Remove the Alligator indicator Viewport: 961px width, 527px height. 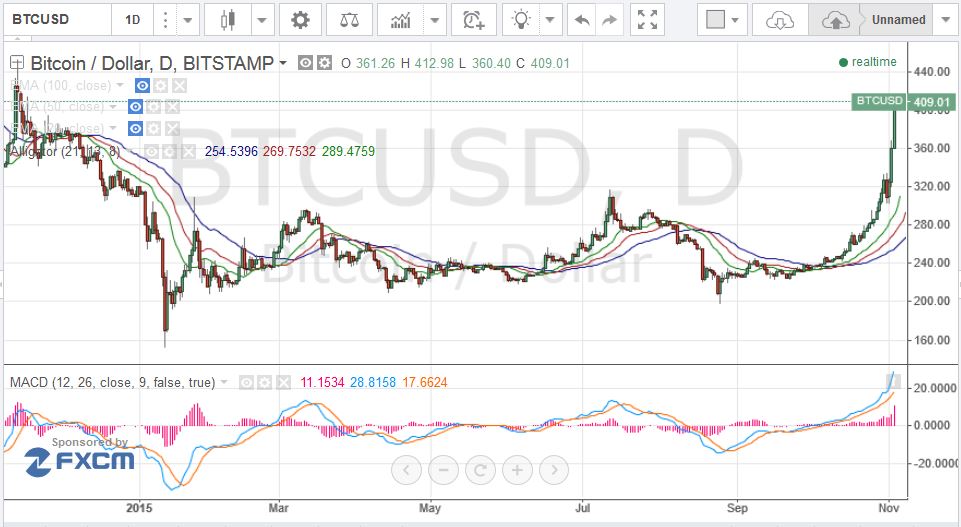tap(188, 151)
